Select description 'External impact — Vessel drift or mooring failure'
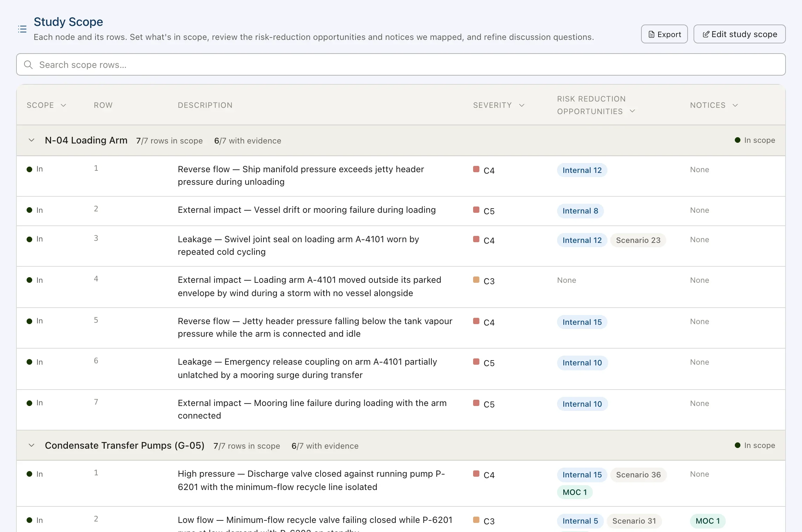 click(x=307, y=210)
